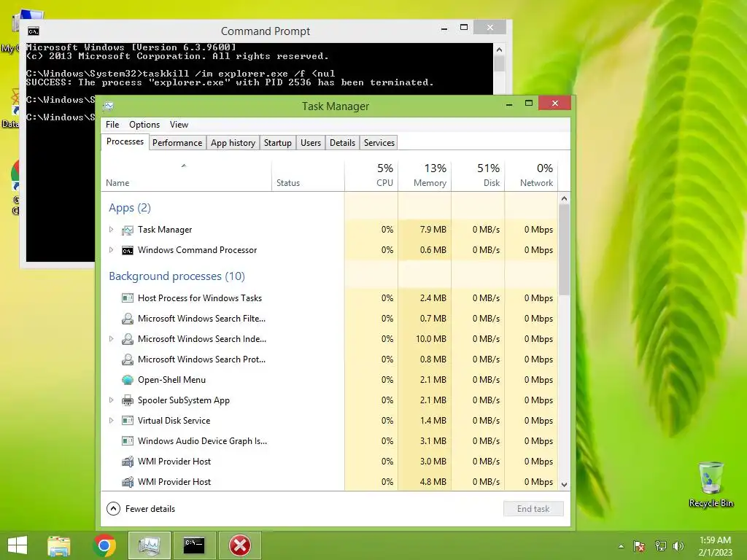Click Background processes (10) heading

coord(177,276)
